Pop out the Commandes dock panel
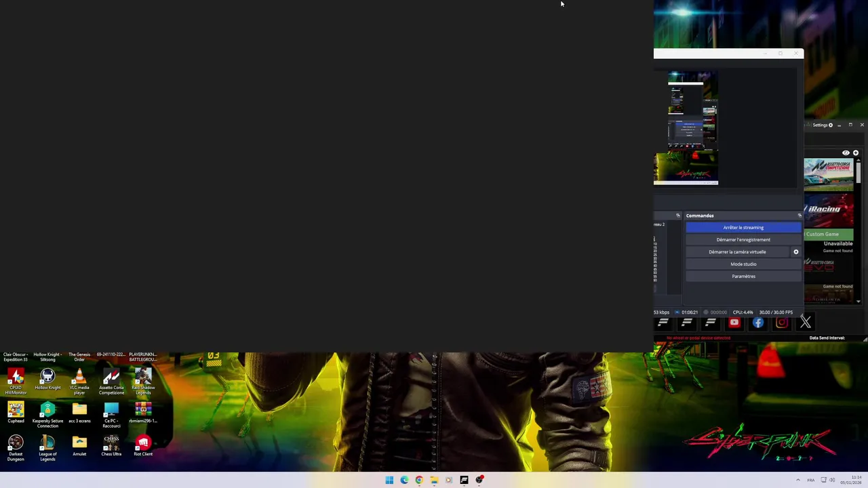868x488 pixels. pyautogui.click(x=800, y=216)
